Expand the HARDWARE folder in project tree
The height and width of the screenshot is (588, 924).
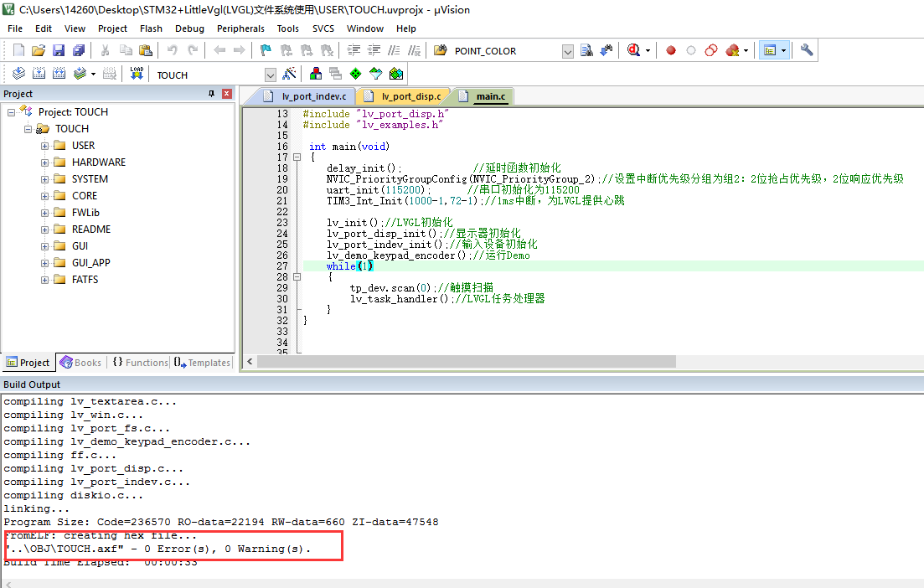[45, 162]
